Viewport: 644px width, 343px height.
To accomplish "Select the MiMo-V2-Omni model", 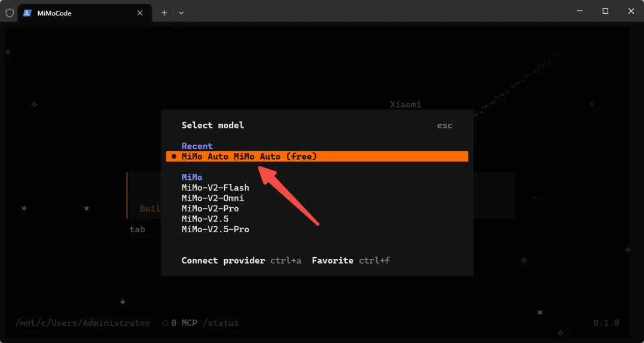I will (x=213, y=198).
